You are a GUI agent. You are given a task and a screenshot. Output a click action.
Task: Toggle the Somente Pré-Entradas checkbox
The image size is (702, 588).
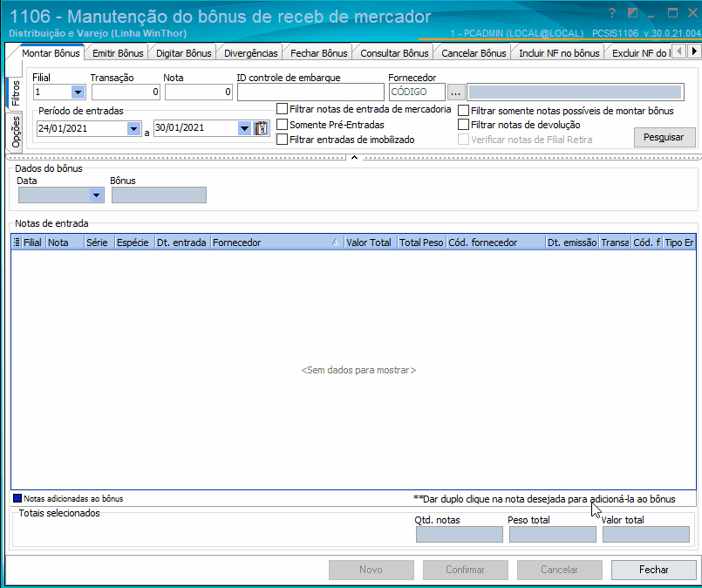(x=282, y=124)
